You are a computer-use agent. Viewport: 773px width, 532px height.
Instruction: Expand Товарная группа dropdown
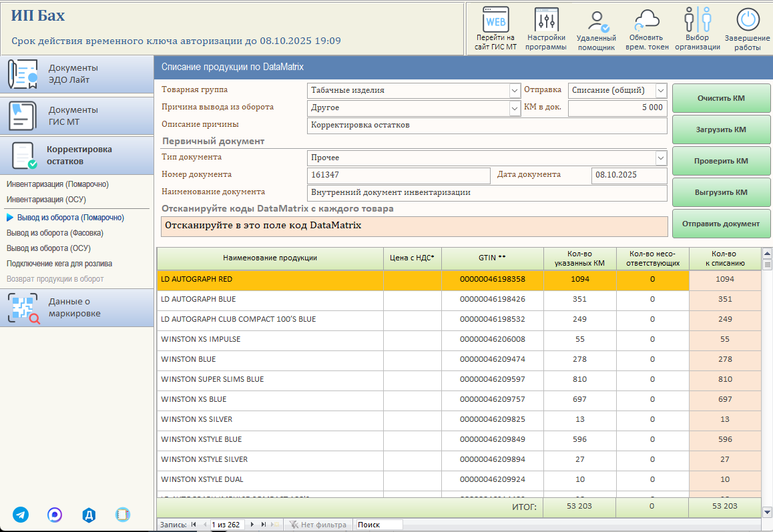click(514, 91)
